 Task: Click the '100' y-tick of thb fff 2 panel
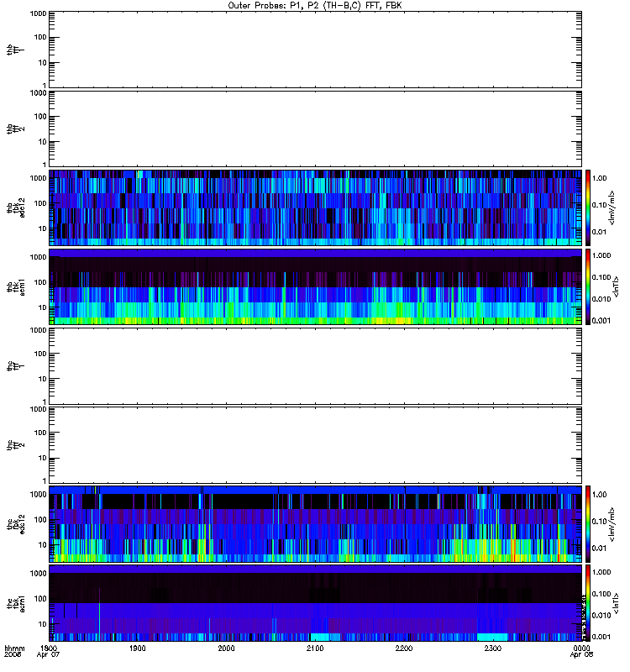(x=39, y=117)
